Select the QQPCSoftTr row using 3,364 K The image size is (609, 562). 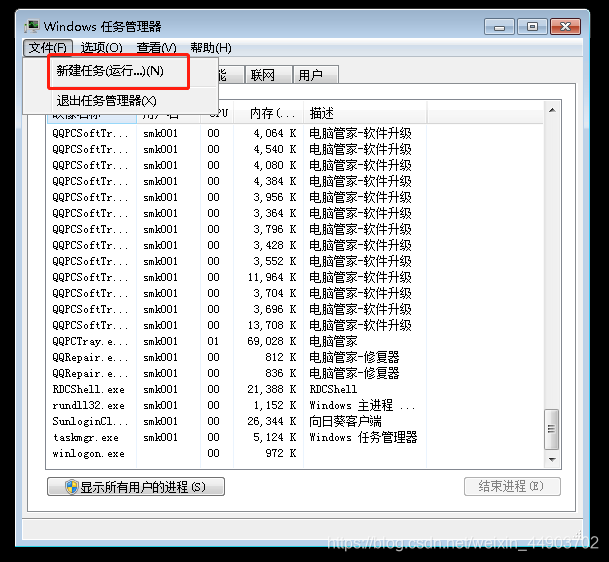click(236, 213)
